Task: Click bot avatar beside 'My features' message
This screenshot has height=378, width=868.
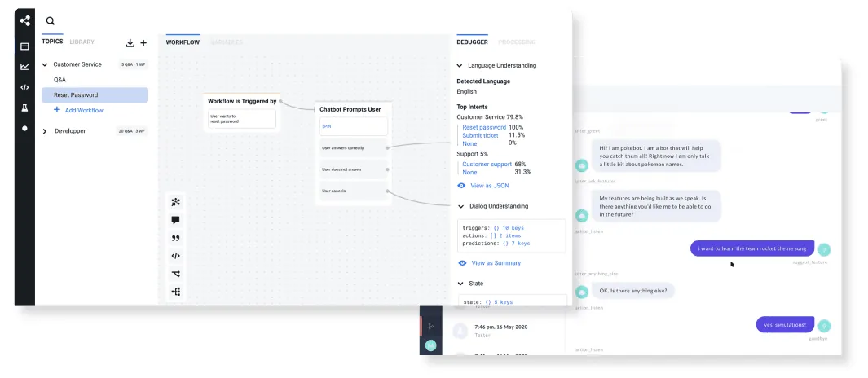Action: (x=582, y=215)
